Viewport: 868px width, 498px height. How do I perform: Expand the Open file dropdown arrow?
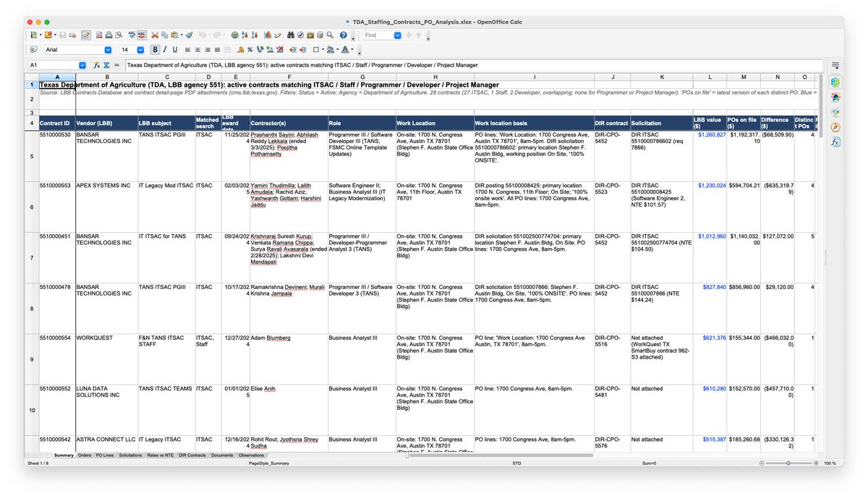tap(55, 35)
